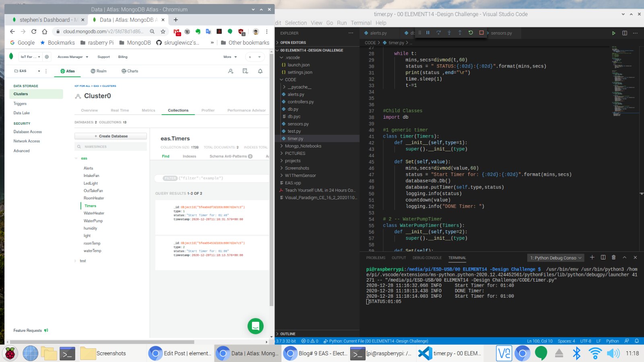Pause the debugger in VS Code
This screenshot has height=362, width=644.
428,33
